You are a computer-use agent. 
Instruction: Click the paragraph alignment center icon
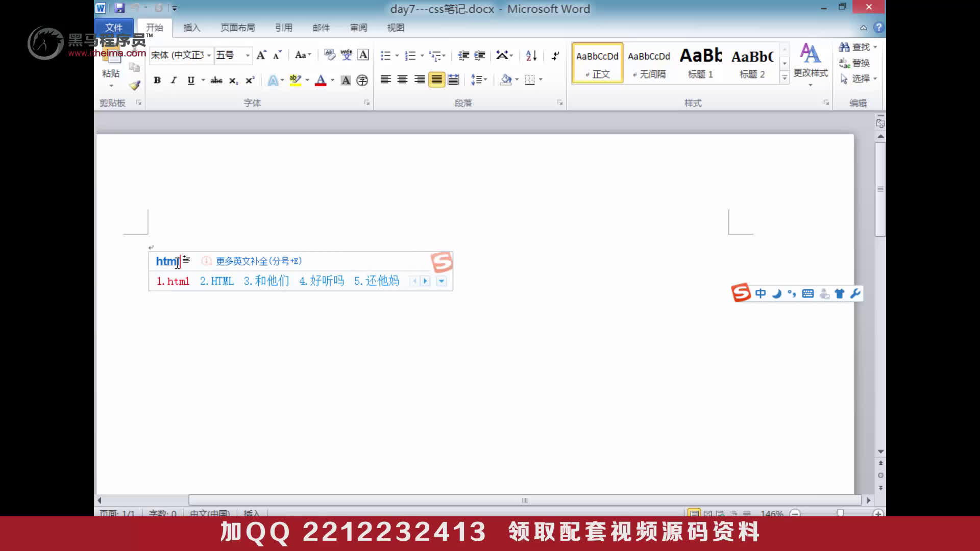coord(403,80)
